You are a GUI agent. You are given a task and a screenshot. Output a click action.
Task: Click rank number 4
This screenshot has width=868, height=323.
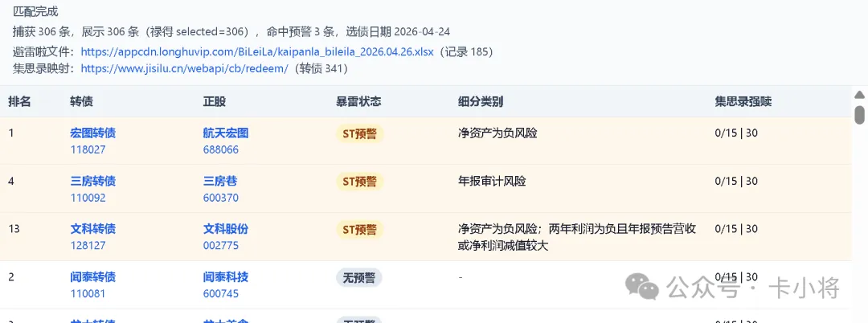pos(11,182)
